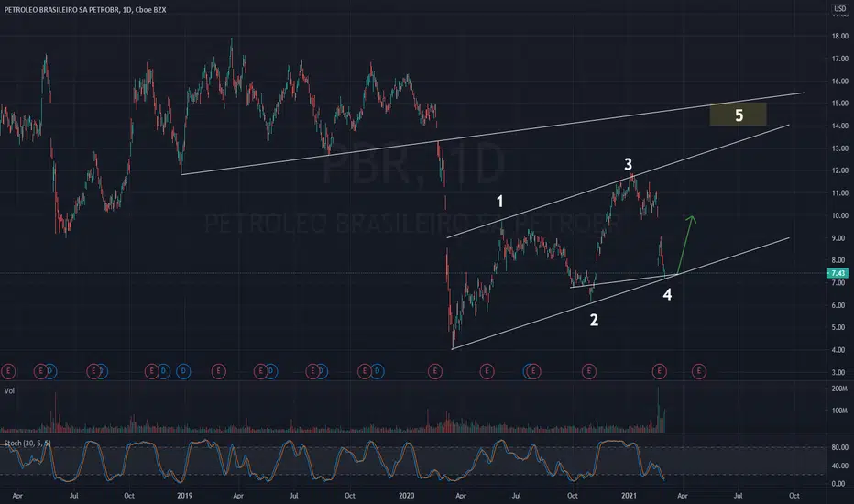Open the USD currency selector
The width and height of the screenshot is (854, 504).
[x=840, y=9]
